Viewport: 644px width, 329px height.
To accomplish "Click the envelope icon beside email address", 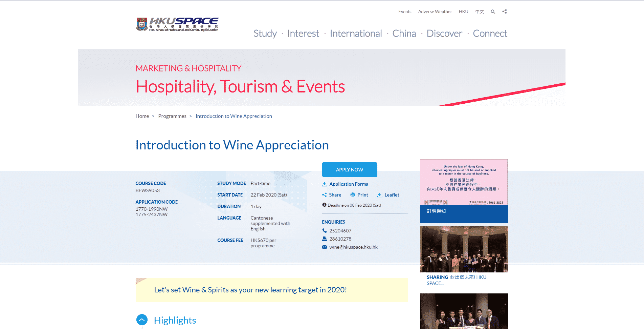I will click(325, 247).
